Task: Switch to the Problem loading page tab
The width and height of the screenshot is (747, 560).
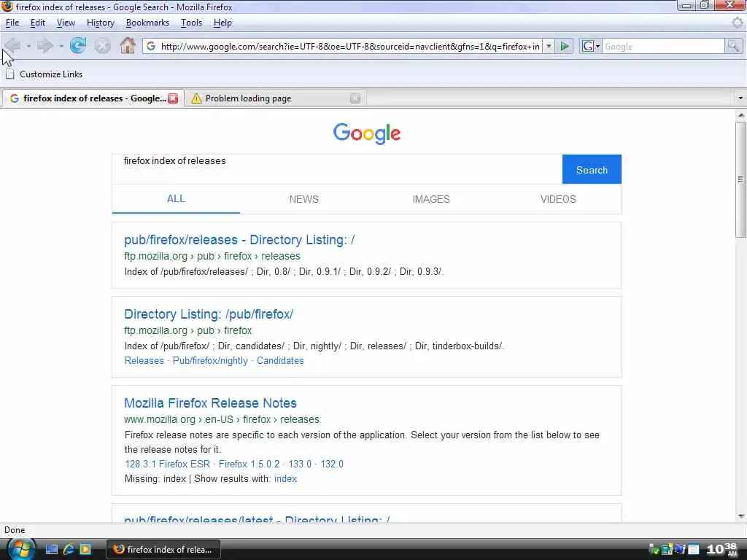Action: 275,98
